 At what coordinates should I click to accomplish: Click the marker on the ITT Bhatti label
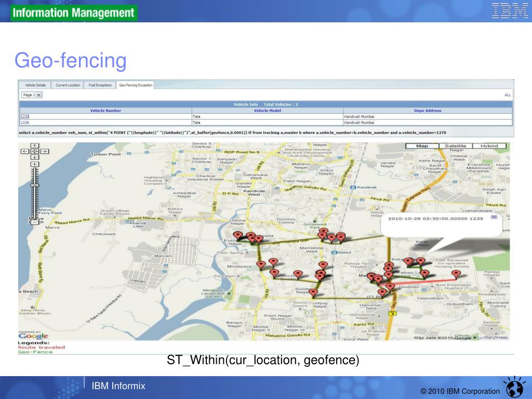(382, 292)
